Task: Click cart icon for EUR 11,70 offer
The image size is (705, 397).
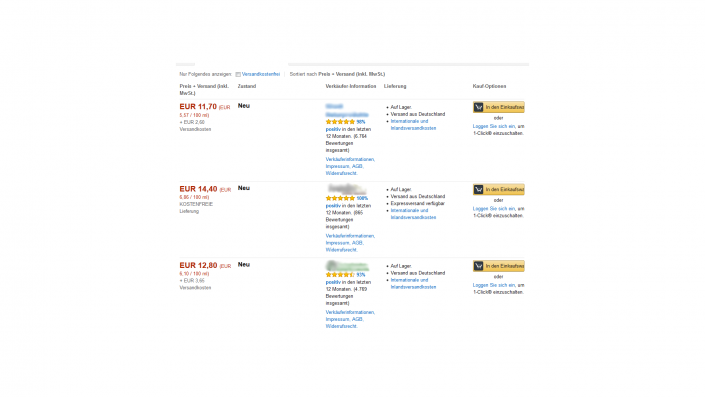Action: point(478,107)
